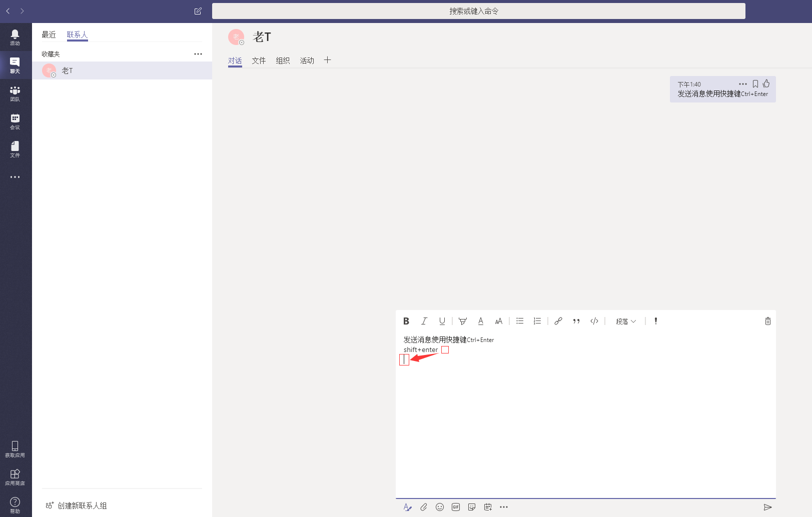Viewport: 812px width, 517px height.
Task: Open the 文件 (Files) tab in chat
Action: click(259, 60)
